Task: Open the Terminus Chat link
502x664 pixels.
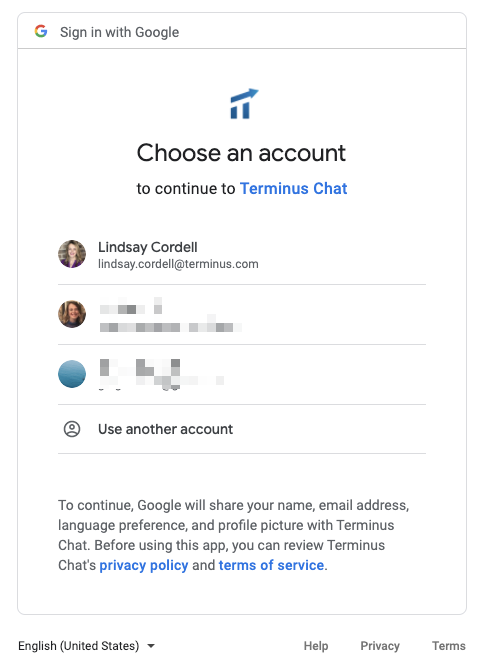Action: pyautogui.click(x=294, y=188)
